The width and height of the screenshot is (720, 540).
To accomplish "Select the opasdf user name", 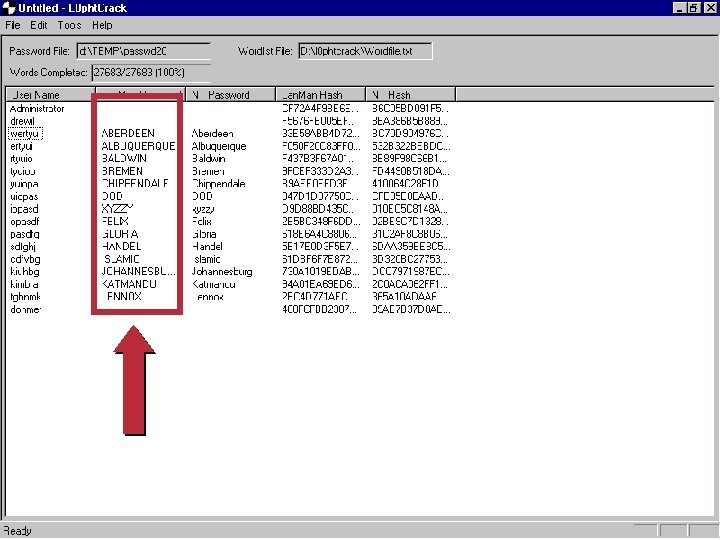I will [x=24, y=221].
